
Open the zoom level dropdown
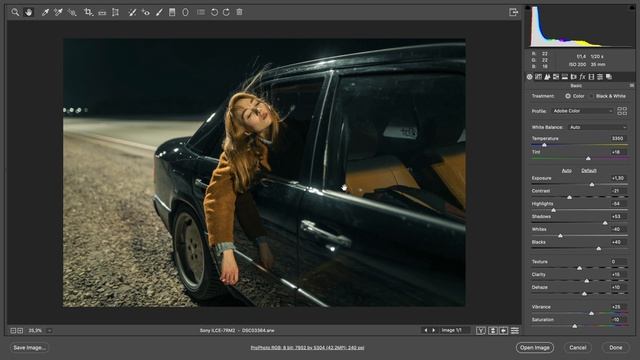click(49, 331)
